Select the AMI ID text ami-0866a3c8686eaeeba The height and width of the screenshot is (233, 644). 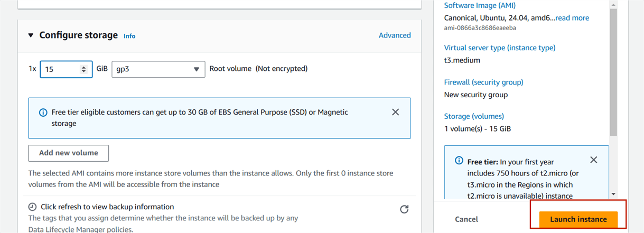[480, 28]
